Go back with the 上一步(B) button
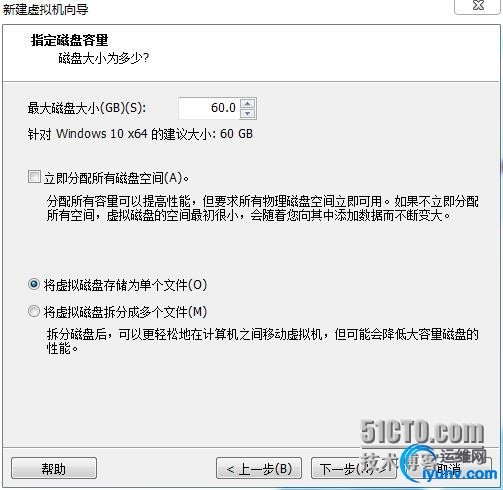 tap(259, 468)
